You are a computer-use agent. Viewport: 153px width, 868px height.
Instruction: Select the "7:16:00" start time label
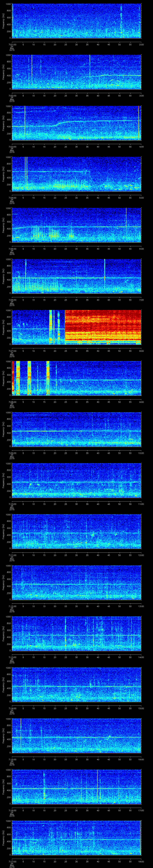(12, 810)
